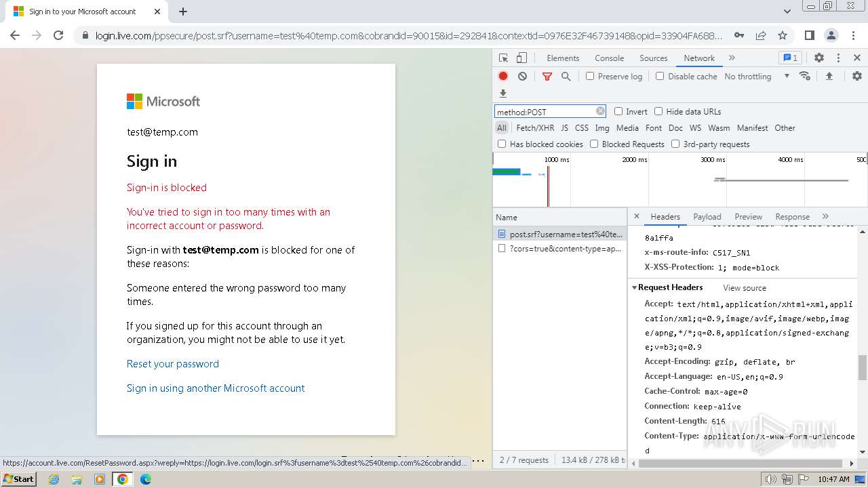Open the DevTools settings gear
Viewport: 868px width, 488px height.
coord(819,58)
